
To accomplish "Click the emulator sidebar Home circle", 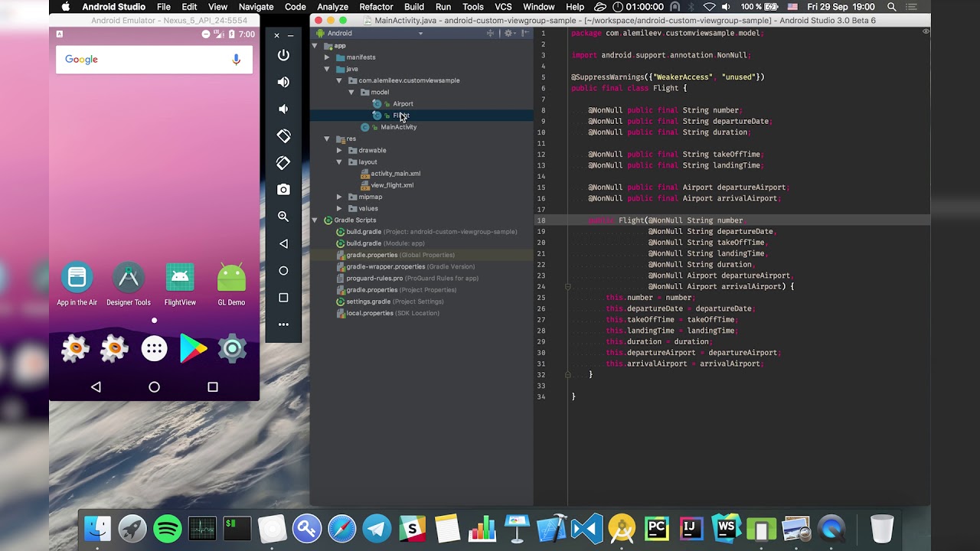I will pyautogui.click(x=283, y=270).
